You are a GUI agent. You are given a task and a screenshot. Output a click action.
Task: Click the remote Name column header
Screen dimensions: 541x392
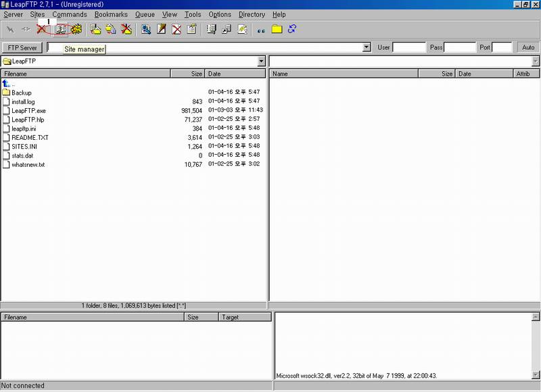[x=344, y=74]
